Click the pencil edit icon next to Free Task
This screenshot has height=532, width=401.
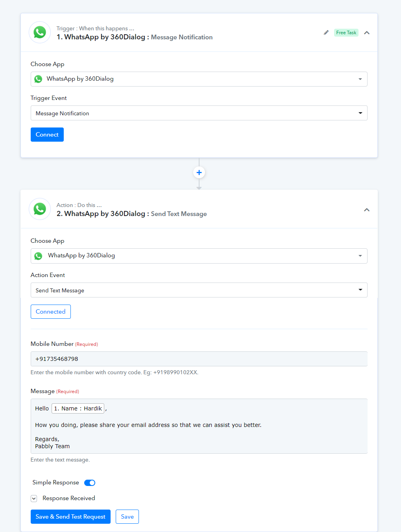[x=326, y=33]
